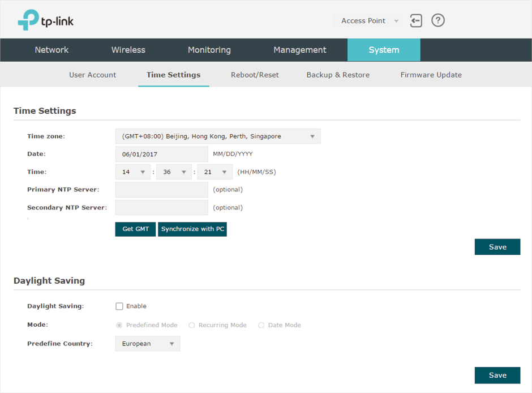Open the Wireless menu
The width and height of the screenshot is (532, 393).
128,50
